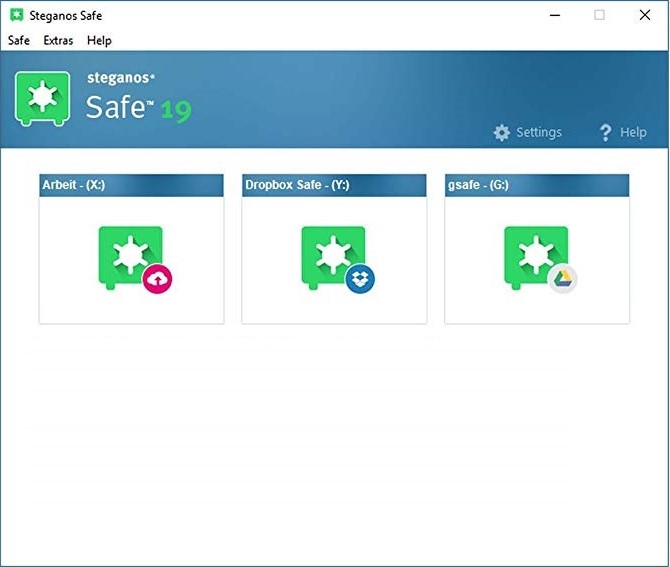Click the Dropbox Safe green safe icon
Viewport: 670px width, 567px height.
(333, 257)
